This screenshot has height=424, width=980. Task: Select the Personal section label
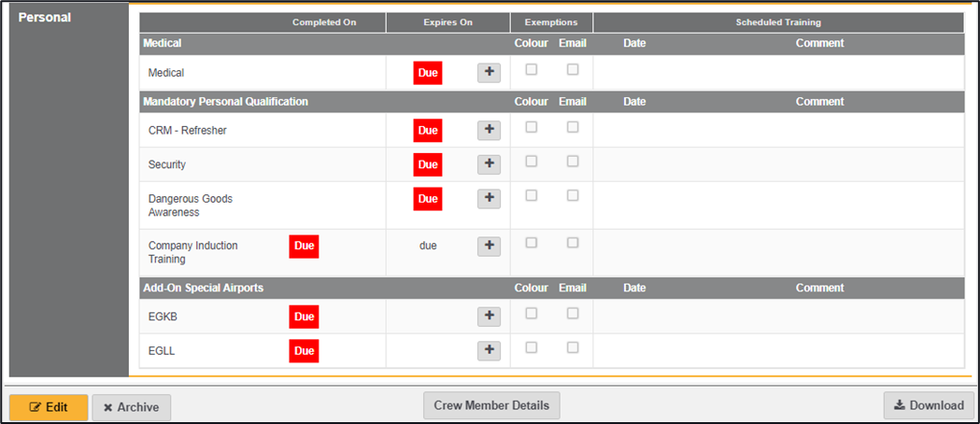(x=44, y=18)
